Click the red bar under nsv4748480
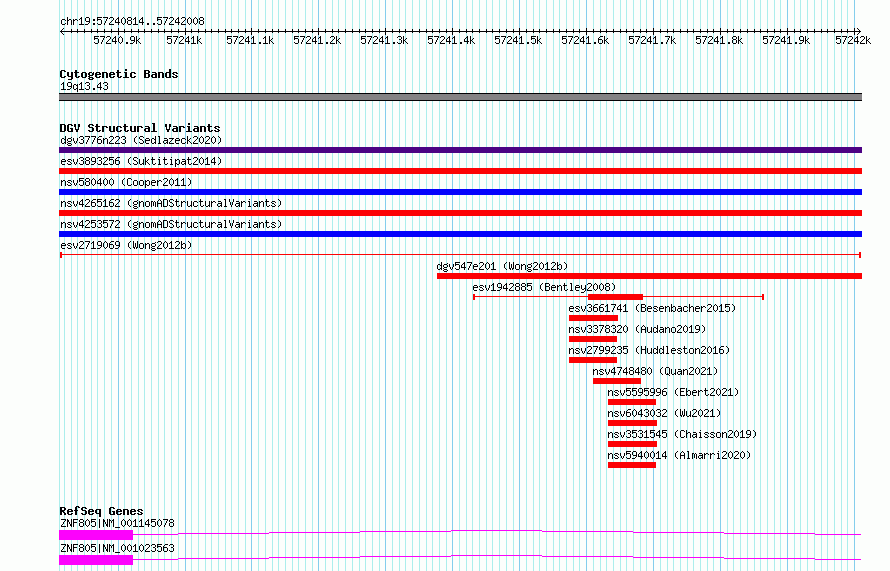890x571 pixels. coord(616,381)
